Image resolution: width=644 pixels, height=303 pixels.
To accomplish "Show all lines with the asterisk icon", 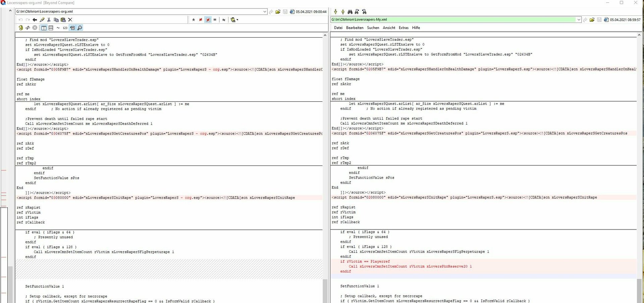I will point(194,20).
